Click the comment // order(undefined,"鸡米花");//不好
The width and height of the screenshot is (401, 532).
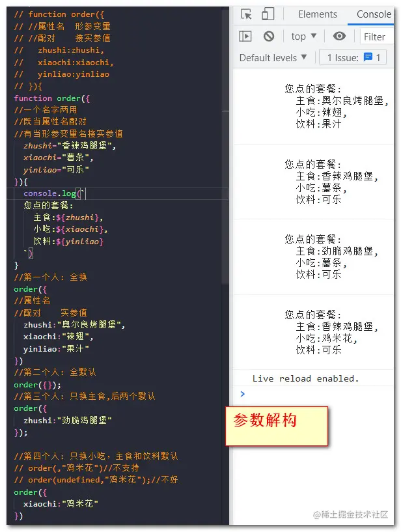96,480
